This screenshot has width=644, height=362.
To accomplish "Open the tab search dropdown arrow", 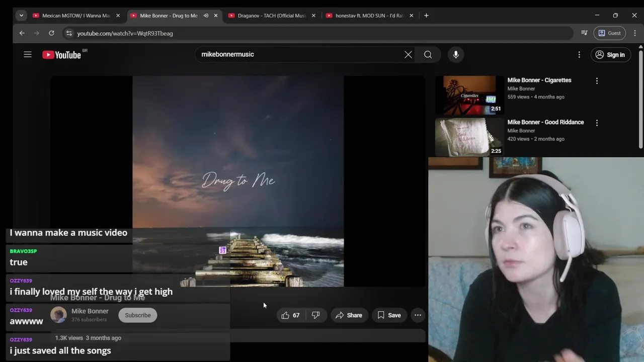I will point(21,16).
